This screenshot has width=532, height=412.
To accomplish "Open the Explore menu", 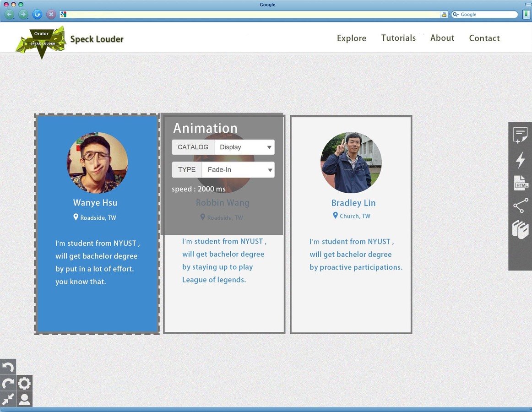I will (352, 38).
